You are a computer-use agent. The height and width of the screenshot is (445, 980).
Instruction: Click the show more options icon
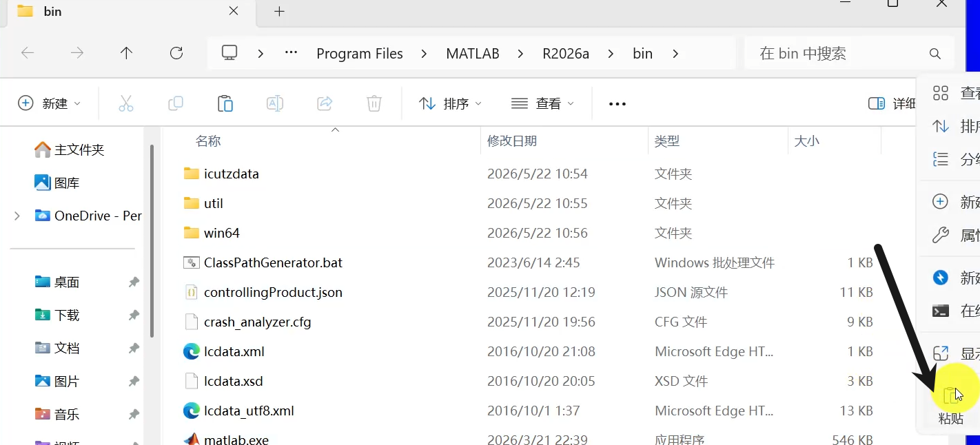[x=941, y=353]
